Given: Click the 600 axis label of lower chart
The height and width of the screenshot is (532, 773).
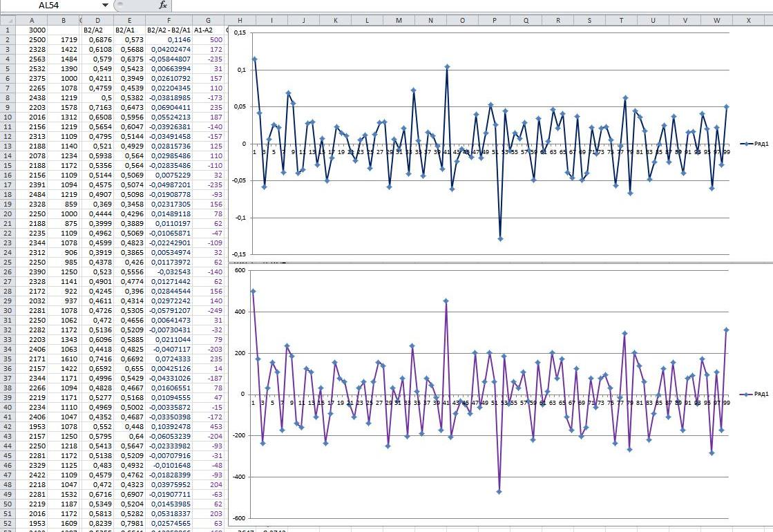Looking at the screenshot, I should tap(240, 270).
